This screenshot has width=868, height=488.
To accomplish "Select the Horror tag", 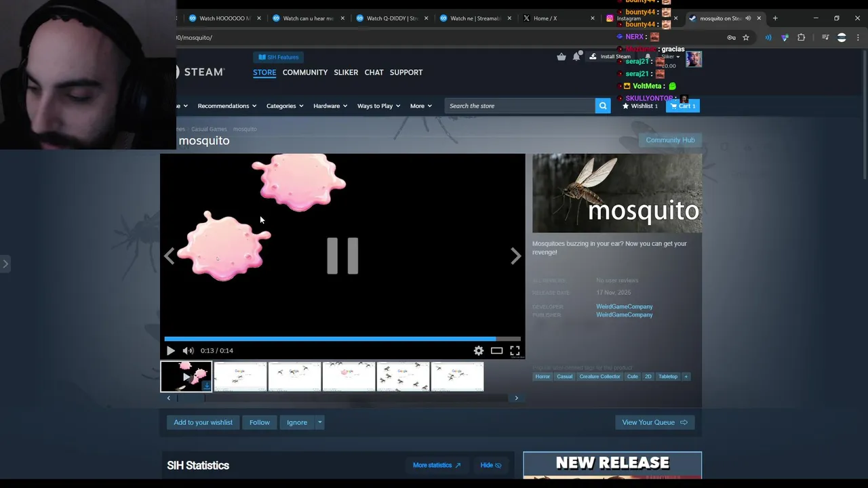I will [542, 376].
